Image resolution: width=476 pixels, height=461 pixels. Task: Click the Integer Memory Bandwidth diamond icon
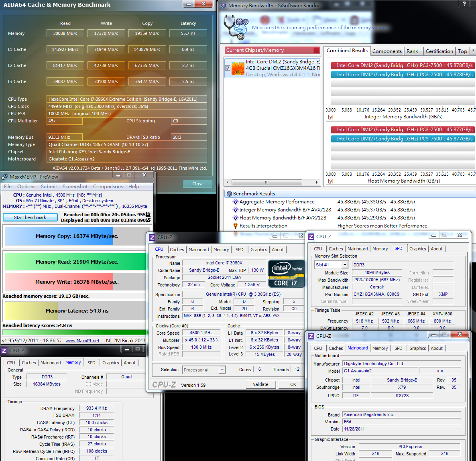(235, 210)
